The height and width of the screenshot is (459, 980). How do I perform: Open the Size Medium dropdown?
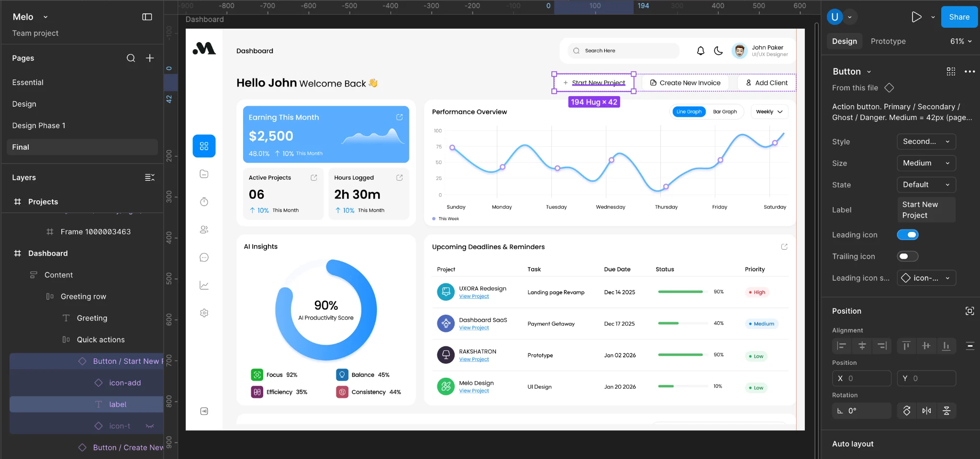click(x=926, y=163)
